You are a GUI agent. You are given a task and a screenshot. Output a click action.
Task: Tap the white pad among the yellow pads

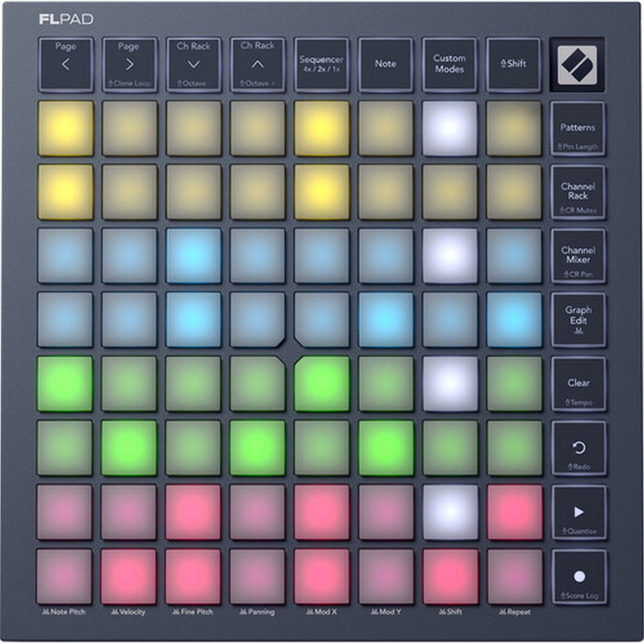450,129
